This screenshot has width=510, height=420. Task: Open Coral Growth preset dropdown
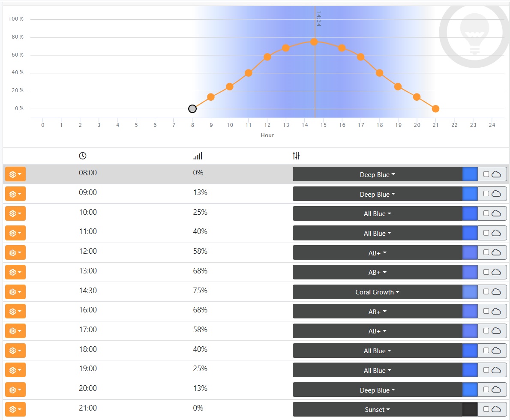tap(377, 292)
